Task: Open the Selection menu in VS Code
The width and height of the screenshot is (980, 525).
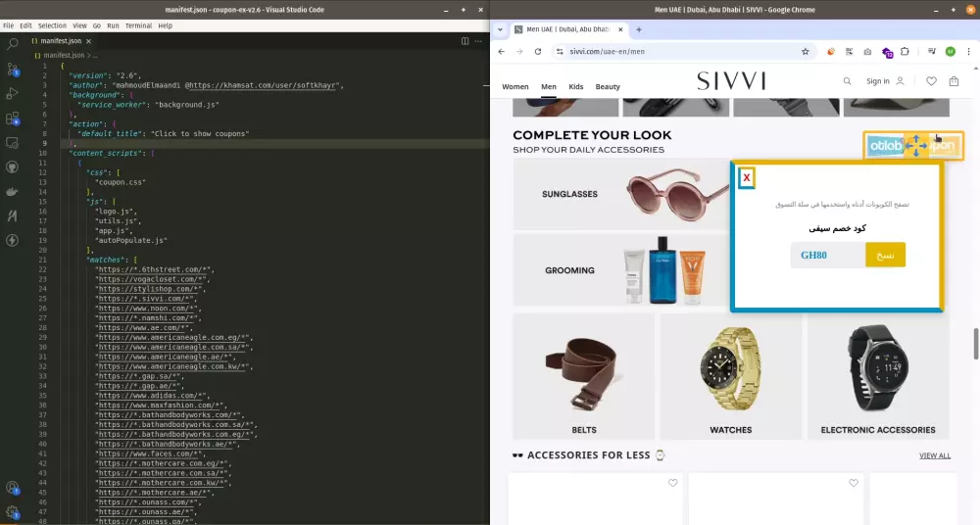Action: click(52, 25)
